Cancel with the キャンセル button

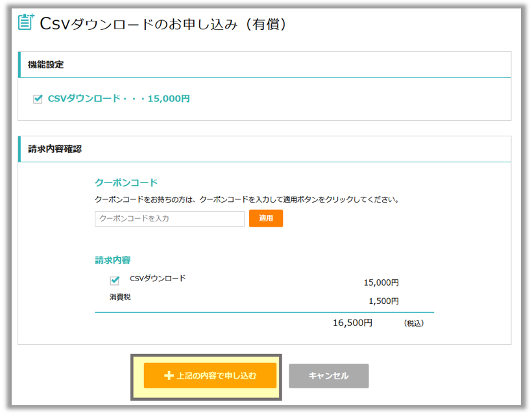coord(328,376)
